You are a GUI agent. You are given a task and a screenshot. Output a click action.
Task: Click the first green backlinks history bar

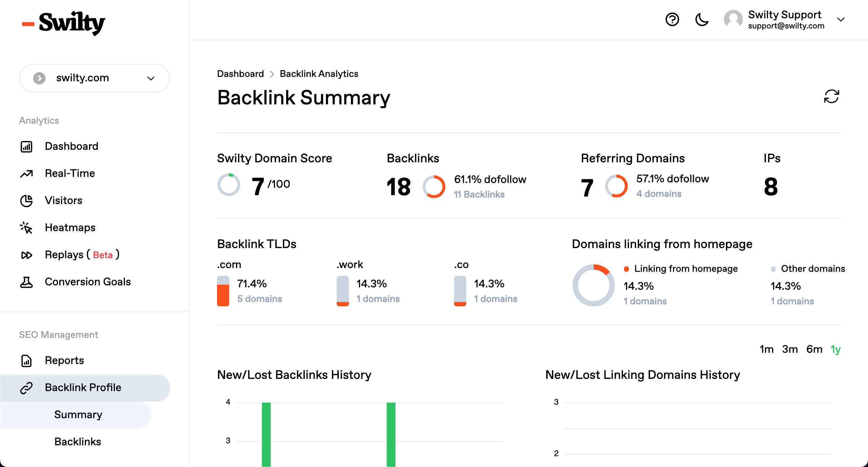pyautogui.click(x=266, y=434)
